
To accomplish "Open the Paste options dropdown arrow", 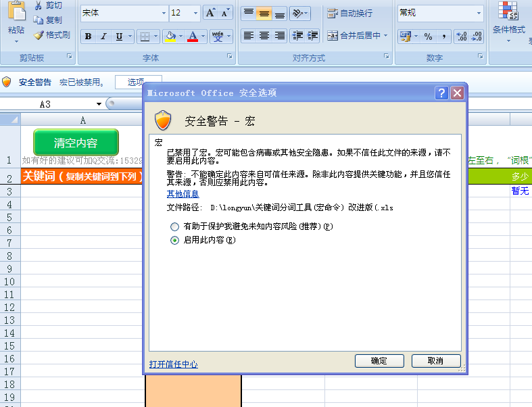I will click(16, 41).
